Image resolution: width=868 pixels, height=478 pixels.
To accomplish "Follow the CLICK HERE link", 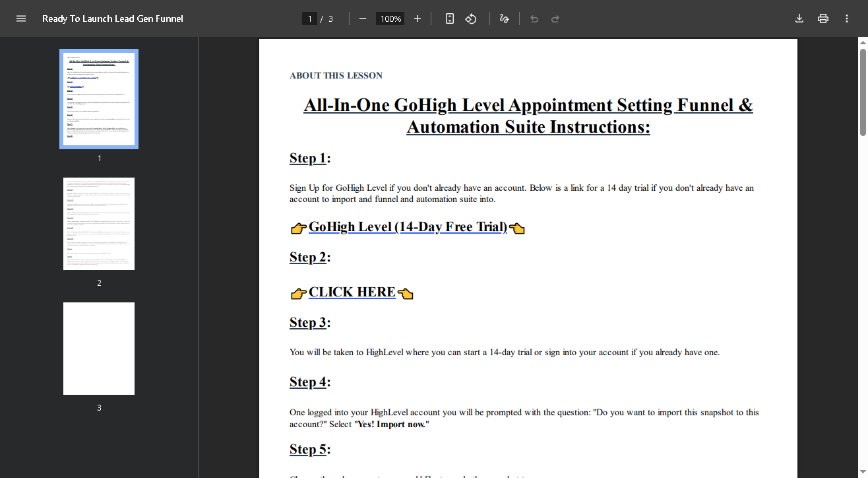I will point(352,292).
